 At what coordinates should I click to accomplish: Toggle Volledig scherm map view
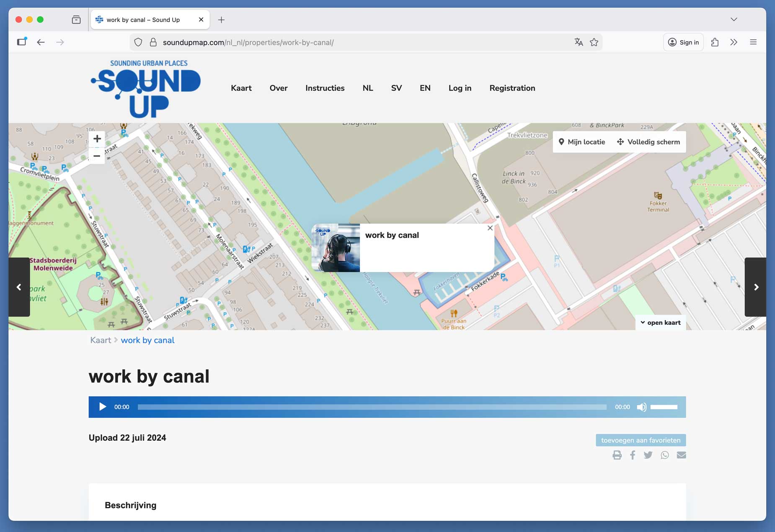click(x=648, y=142)
